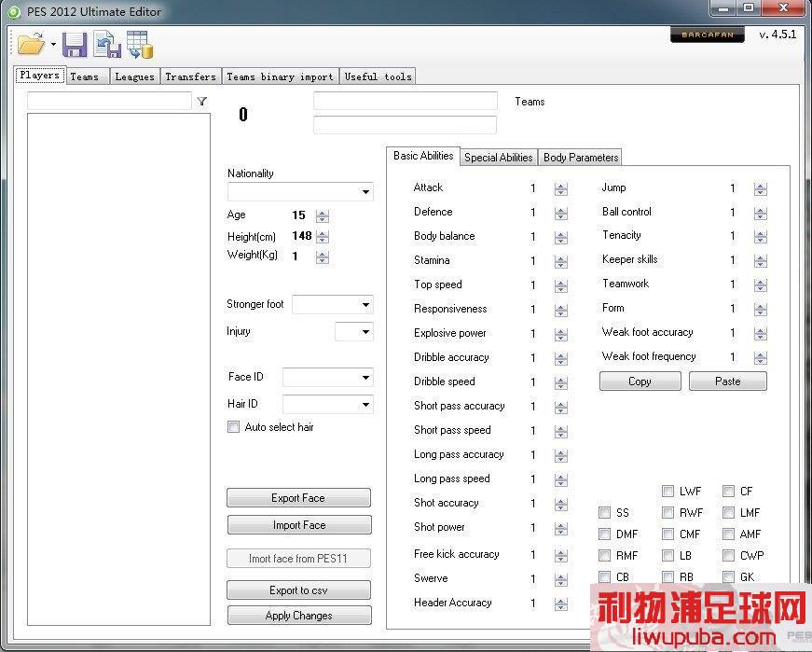Tick the LB position checkbox

coord(668,556)
